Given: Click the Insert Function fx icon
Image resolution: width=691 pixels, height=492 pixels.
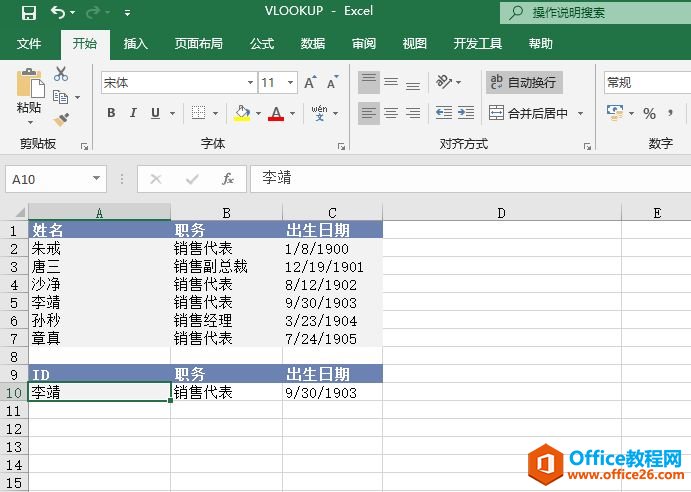Looking at the screenshot, I should point(228,179).
